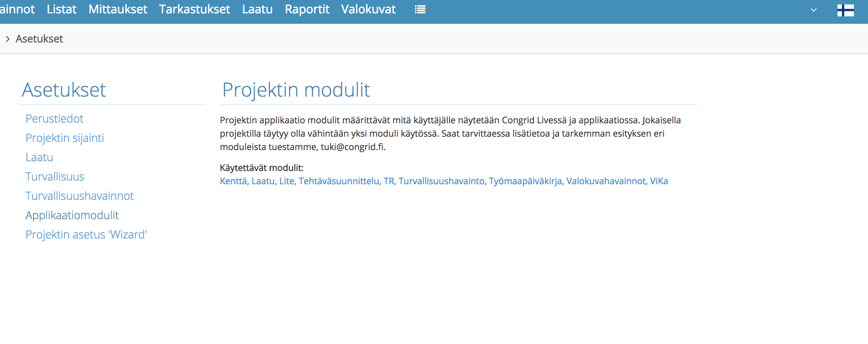Open the Raportit menu
Viewport: 868px width, 344px height.
(x=307, y=9)
